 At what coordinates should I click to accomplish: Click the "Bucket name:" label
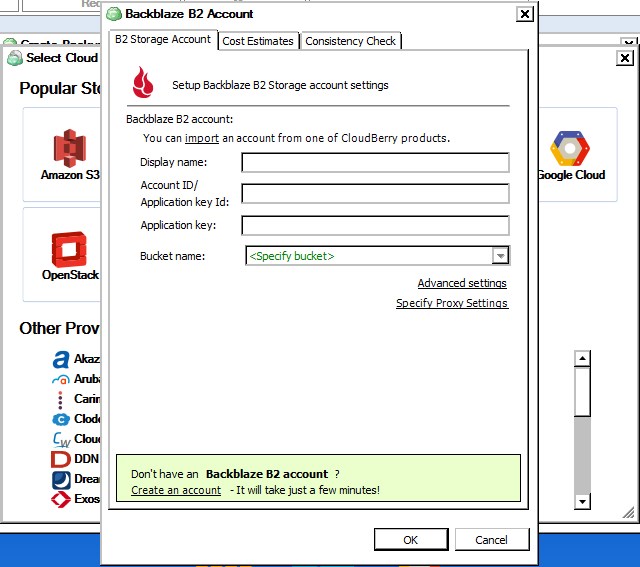coord(172,256)
